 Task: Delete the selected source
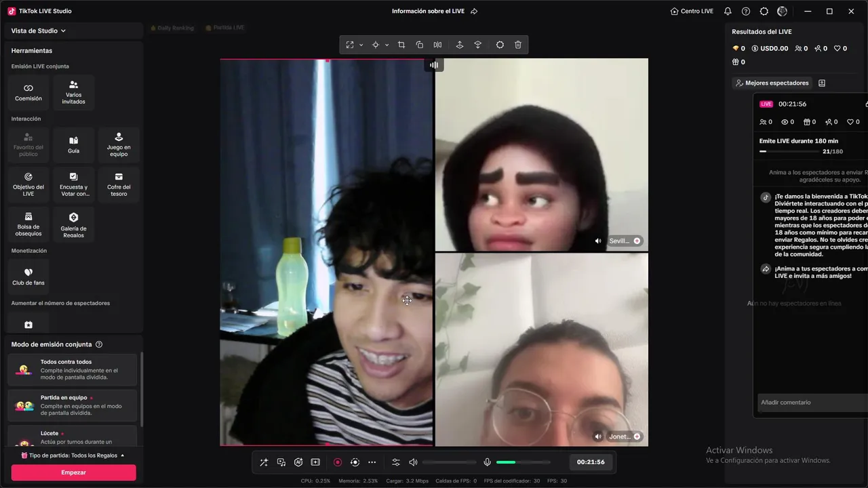pyautogui.click(x=518, y=45)
